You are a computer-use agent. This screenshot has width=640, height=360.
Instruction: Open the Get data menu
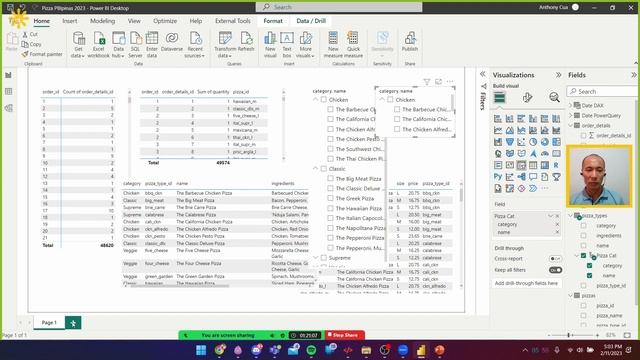click(78, 45)
